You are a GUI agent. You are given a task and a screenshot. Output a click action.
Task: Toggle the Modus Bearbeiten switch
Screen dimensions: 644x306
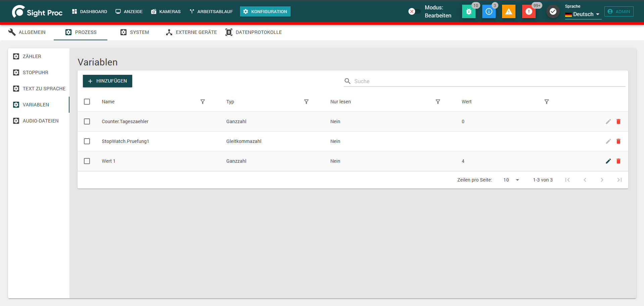(414, 11)
